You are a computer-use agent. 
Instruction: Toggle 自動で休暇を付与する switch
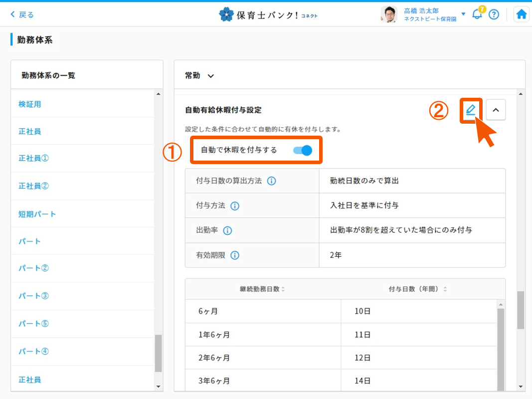pos(303,150)
